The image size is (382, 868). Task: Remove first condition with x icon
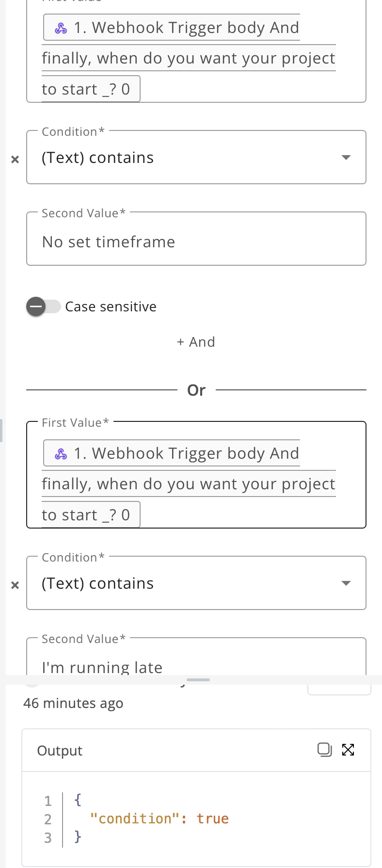click(15, 159)
